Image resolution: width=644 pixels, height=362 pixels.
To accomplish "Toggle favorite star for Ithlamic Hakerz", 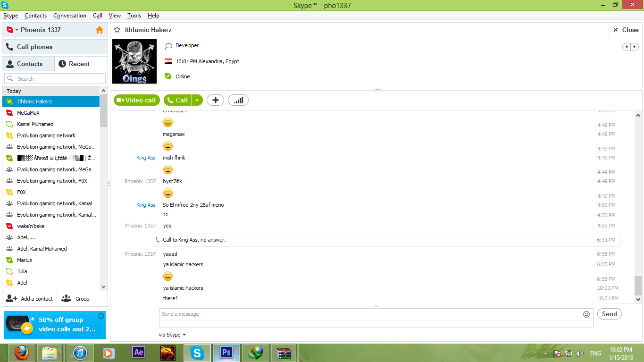I will tap(117, 30).
